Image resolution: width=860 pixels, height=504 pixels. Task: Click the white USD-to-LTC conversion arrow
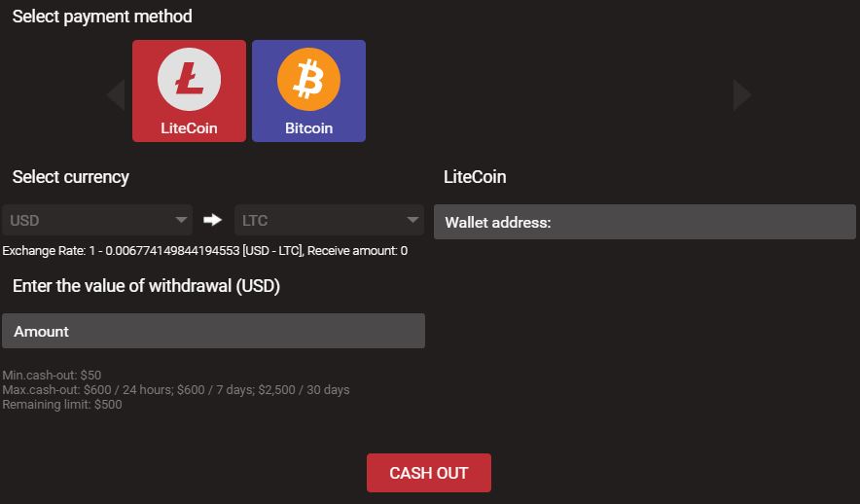(213, 220)
